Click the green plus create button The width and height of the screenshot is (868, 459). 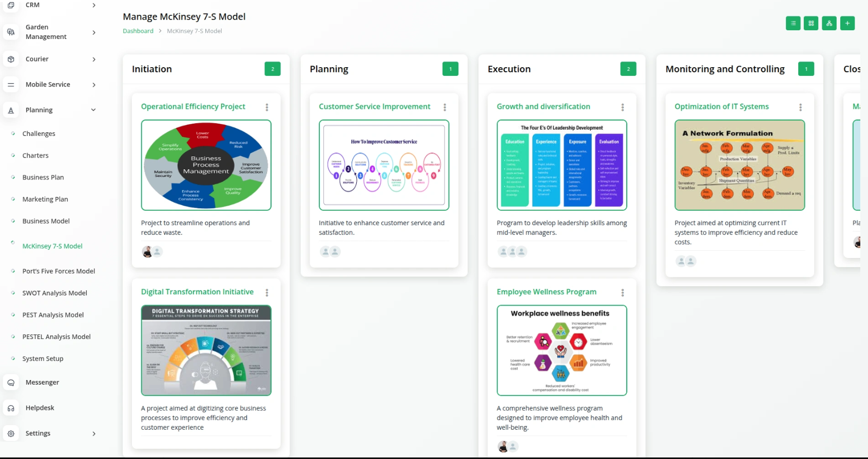847,23
